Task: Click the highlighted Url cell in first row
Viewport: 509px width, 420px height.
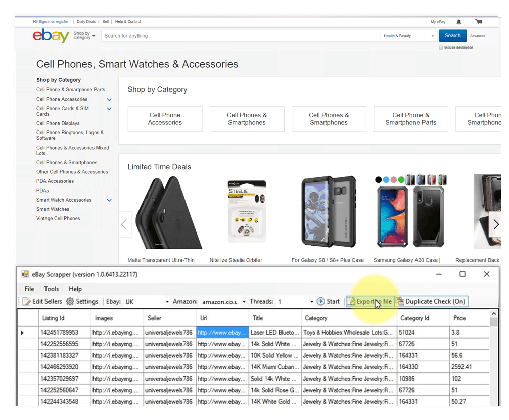Action: pyautogui.click(x=222, y=333)
